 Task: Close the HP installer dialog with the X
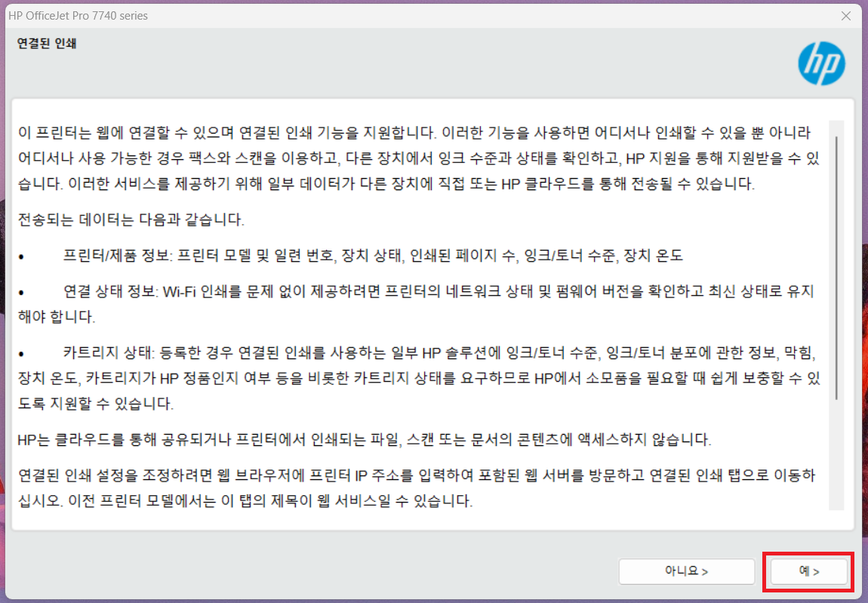pyautogui.click(x=846, y=15)
